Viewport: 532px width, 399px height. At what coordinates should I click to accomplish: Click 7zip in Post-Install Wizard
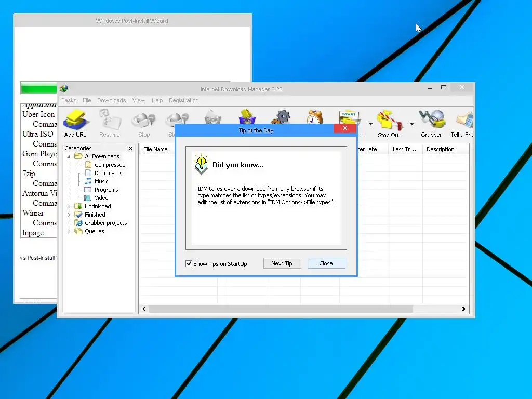point(29,174)
